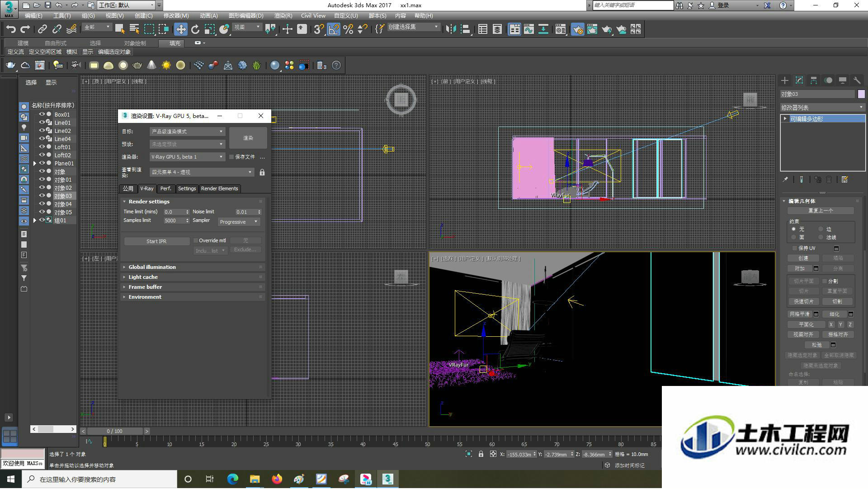Click the 快速切片 button
868x489 pixels.
(x=803, y=301)
